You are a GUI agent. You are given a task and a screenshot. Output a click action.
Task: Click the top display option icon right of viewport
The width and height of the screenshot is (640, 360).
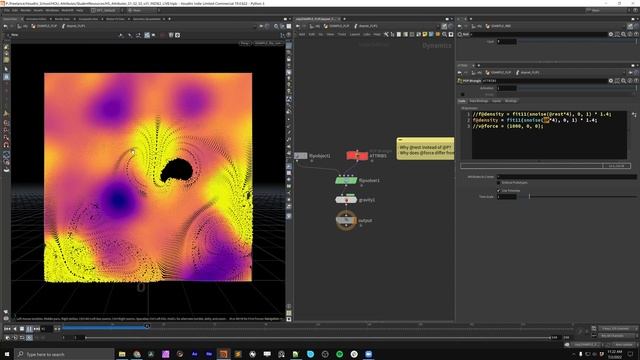289,46
